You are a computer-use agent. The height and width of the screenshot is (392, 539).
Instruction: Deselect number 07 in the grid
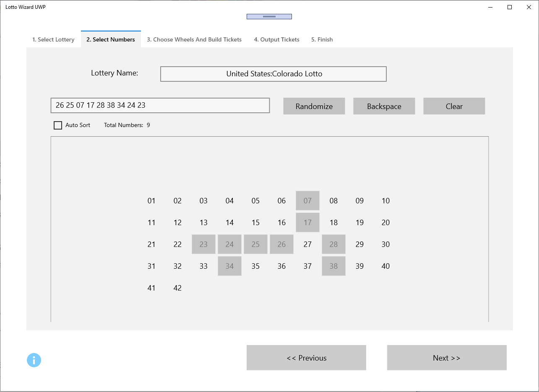(x=307, y=201)
